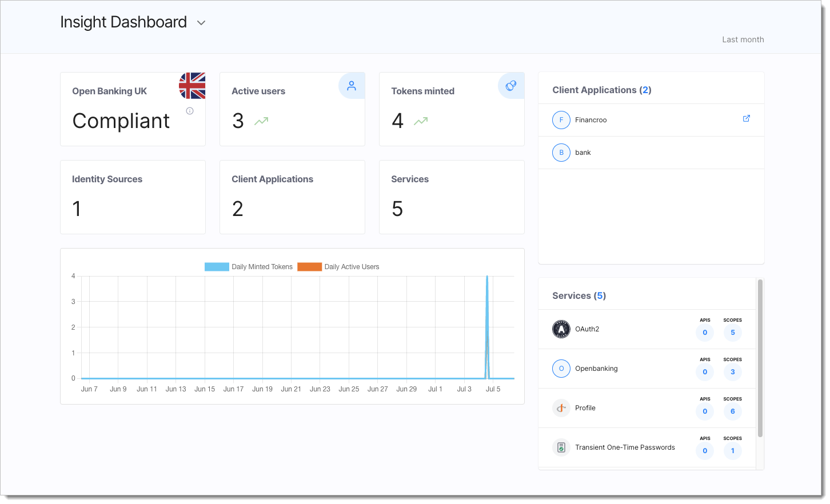Click the Tokens minted coins icon

click(511, 86)
